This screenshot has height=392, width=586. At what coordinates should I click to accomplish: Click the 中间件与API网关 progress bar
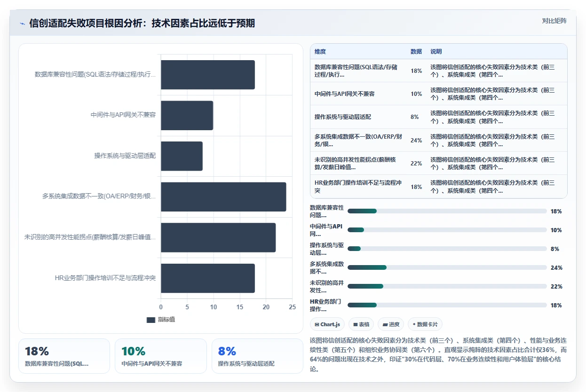447,230
